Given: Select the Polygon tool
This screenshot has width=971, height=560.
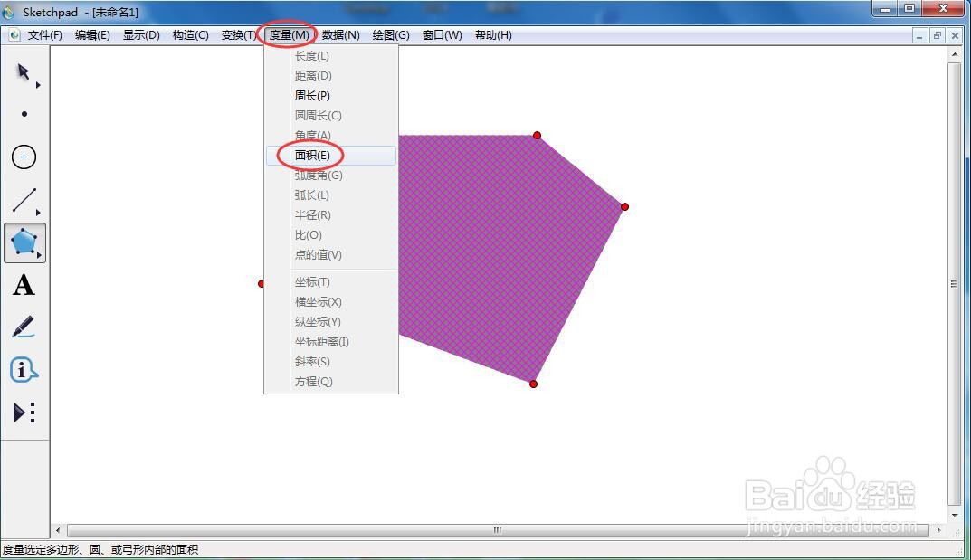Looking at the screenshot, I should point(24,242).
